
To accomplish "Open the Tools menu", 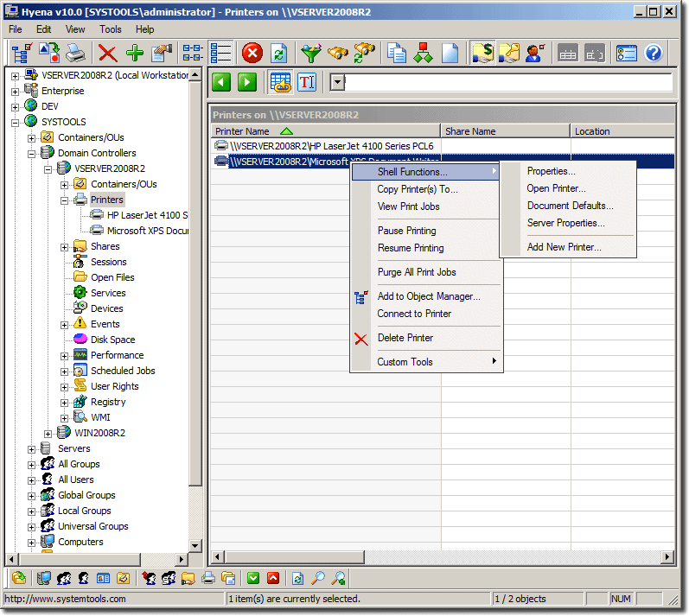I will coord(111,29).
